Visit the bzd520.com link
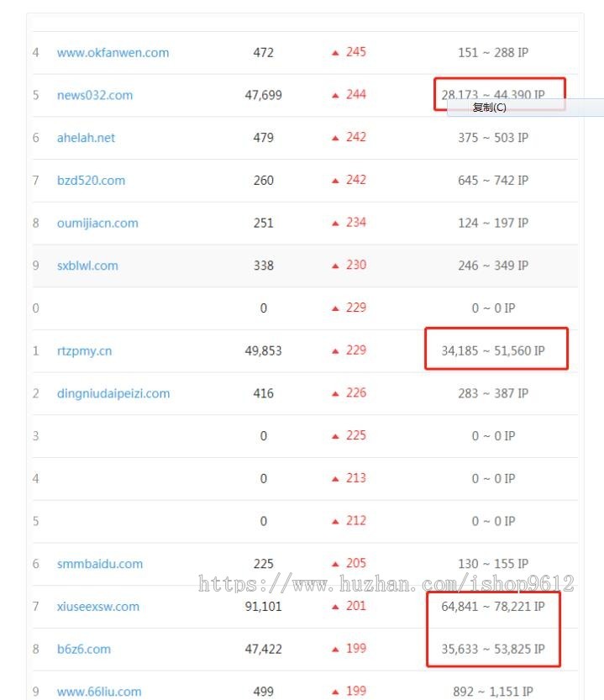This screenshot has width=604, height=700. [92, 180]
